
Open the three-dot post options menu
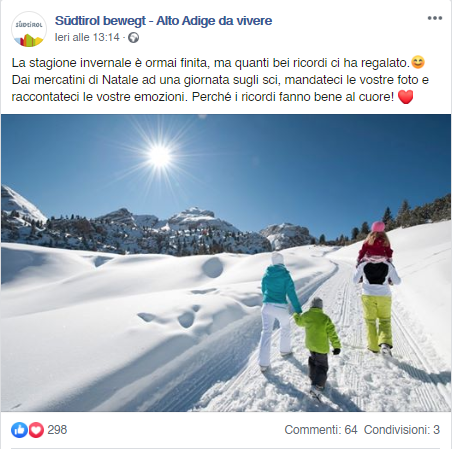click(435, 18)
